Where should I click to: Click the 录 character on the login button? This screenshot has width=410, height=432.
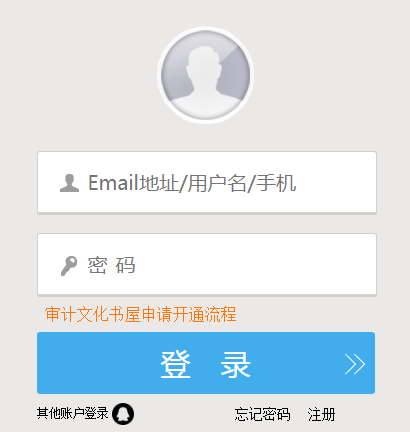click(235, 364)
